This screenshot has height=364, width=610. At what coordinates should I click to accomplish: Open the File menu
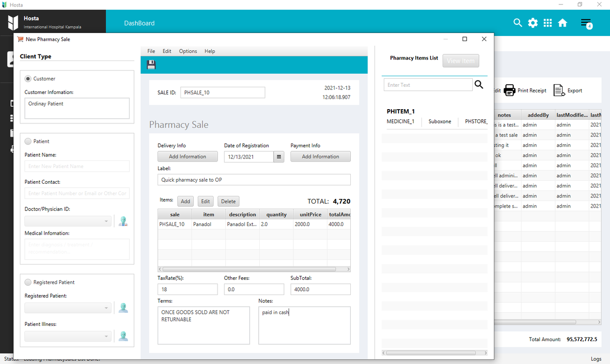click(x=151, y=51)
